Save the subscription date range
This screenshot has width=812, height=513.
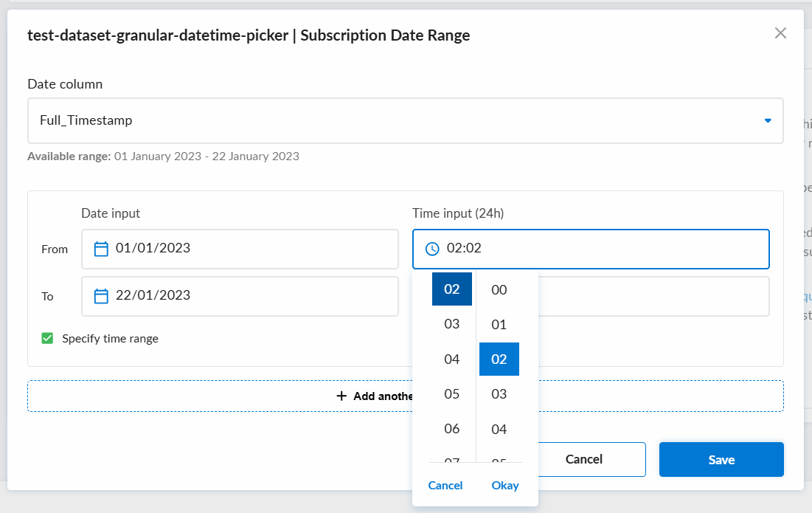tap(721, 460)
